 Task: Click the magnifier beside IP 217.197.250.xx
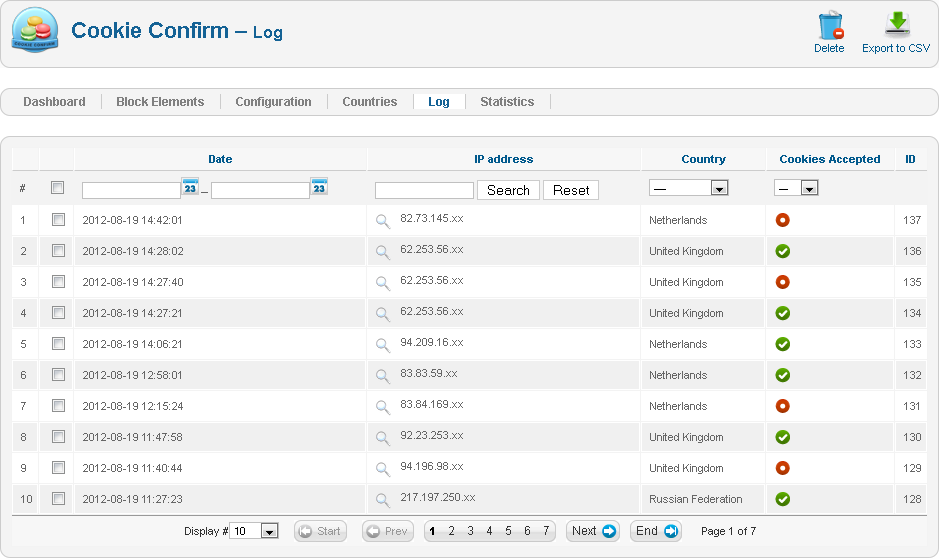[x=383, y=501]
